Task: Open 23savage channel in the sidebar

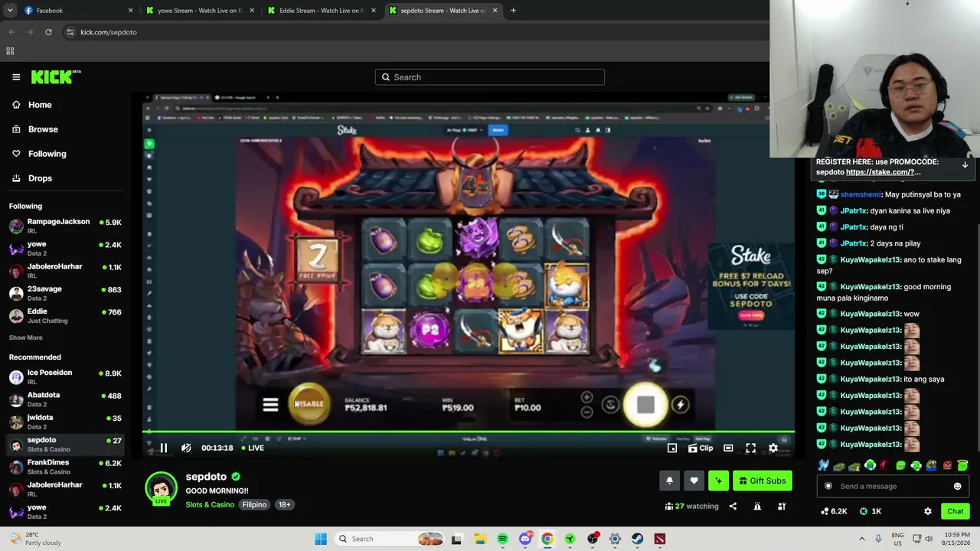Action: (x=65, y=293)
